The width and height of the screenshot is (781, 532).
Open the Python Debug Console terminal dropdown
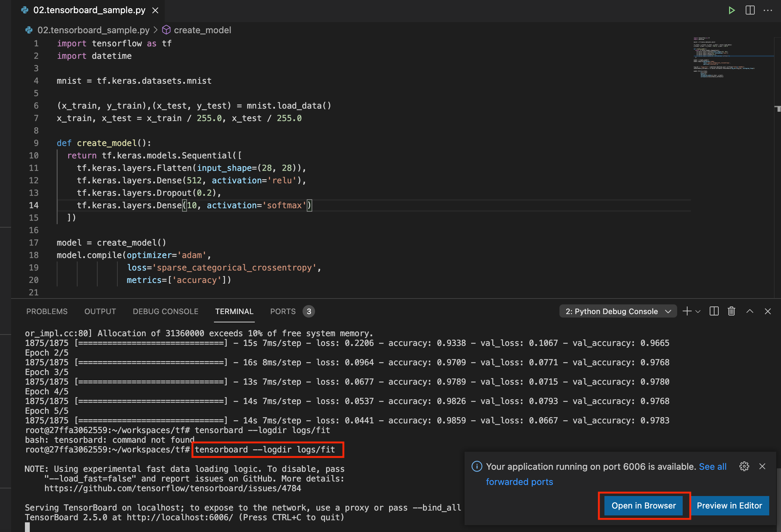(618, 311)
